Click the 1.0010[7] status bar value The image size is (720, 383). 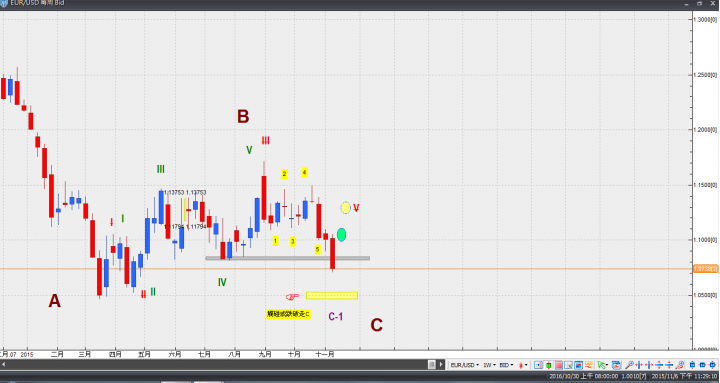click(x=633, y=376)
